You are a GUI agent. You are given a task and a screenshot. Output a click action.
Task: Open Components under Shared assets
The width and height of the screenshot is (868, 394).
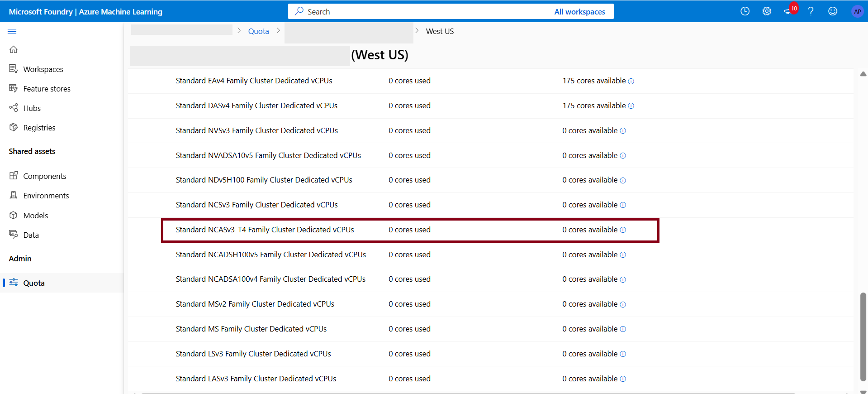[x=44, y=176]
